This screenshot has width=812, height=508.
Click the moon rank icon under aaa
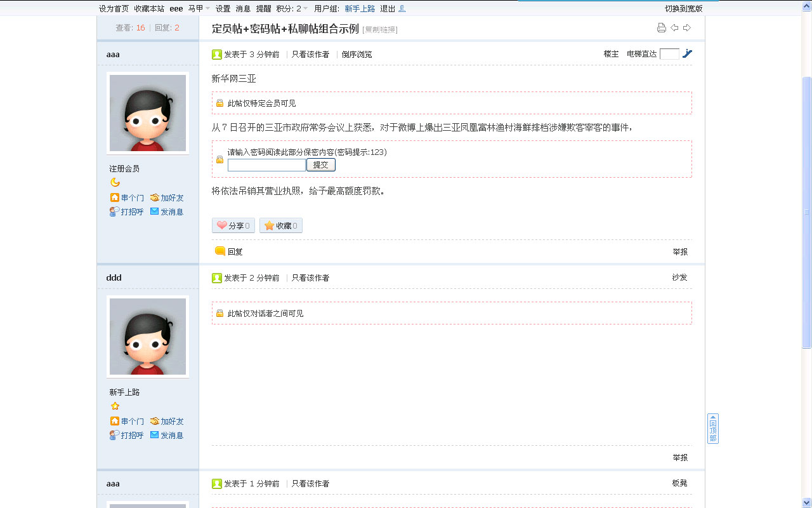pyautogui.click(x=115, y=182)
